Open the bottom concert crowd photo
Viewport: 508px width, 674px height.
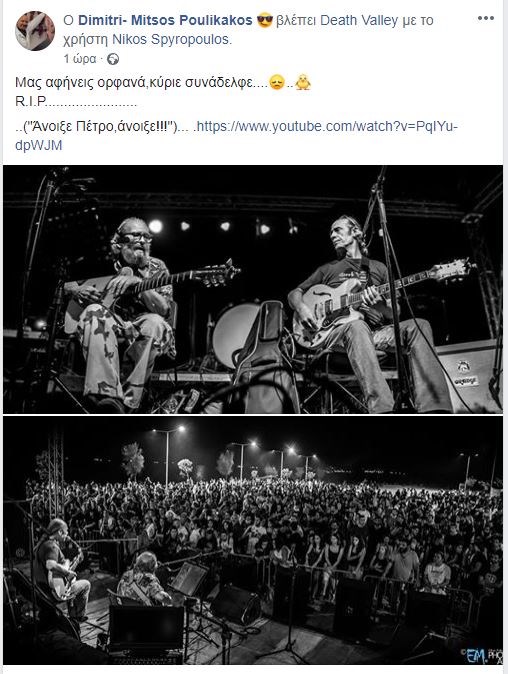coord(253,540)
